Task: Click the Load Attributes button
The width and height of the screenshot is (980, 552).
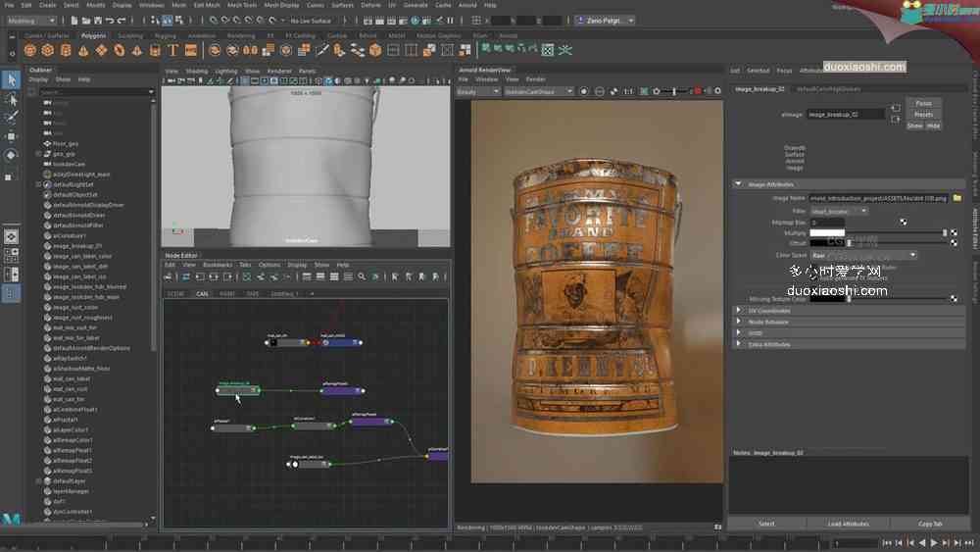Action: [848, 524]
